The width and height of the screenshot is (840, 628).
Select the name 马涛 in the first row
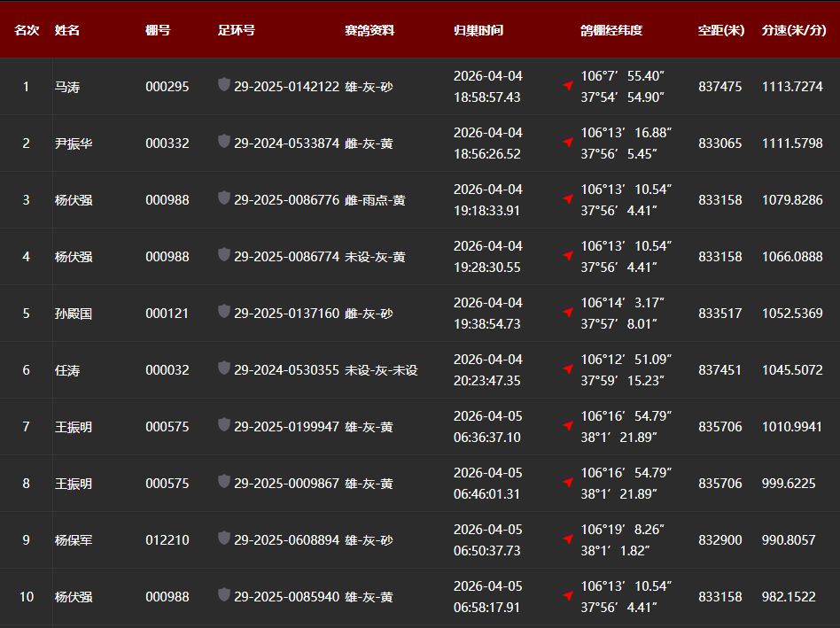click(x=67, y=87)
